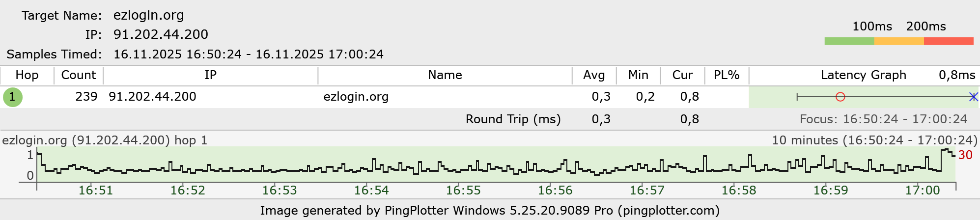Click the Min column header
The width and height of the screenshot is (980, 220).
(638, 75)
